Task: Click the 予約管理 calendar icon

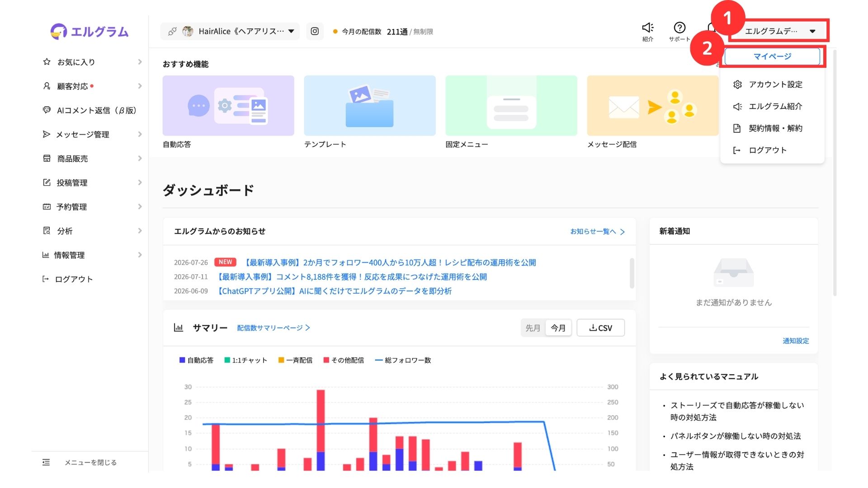Action: click(x=47, y=206)
